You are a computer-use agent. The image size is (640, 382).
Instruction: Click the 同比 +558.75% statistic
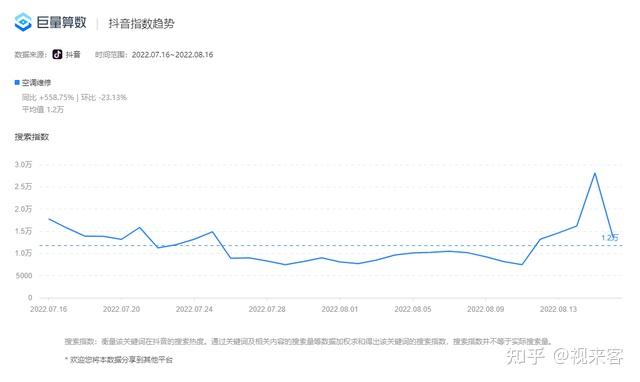click(48, 98)
